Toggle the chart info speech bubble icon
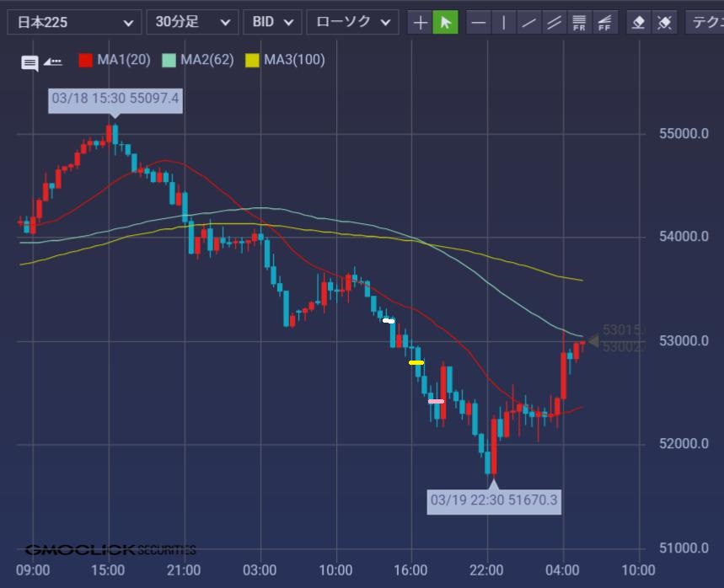 [29, 61]
